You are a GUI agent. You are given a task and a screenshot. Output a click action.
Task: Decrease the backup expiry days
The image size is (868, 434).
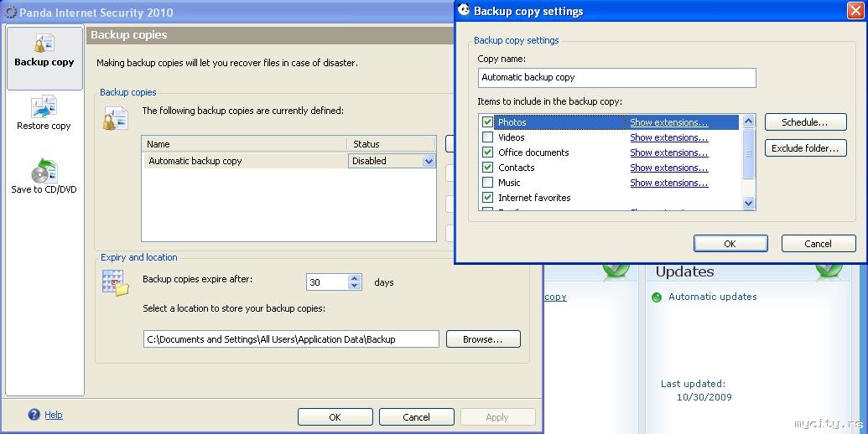355,286
